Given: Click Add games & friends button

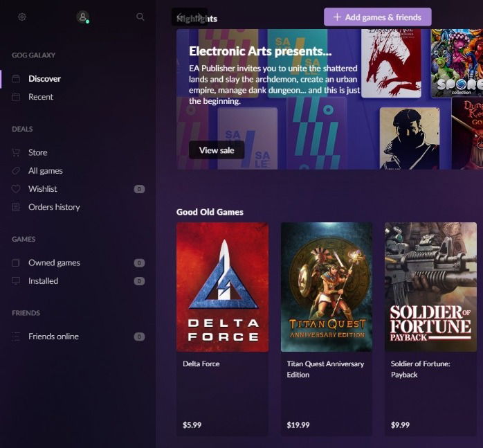Looking at the screenshot, I should (x=378, y=17).
